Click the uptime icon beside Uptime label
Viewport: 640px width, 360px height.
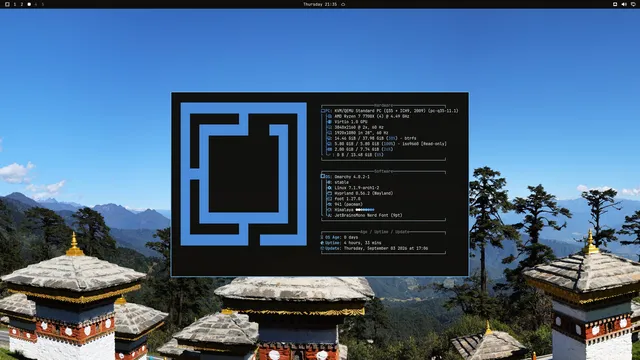(x=322, y=243)
